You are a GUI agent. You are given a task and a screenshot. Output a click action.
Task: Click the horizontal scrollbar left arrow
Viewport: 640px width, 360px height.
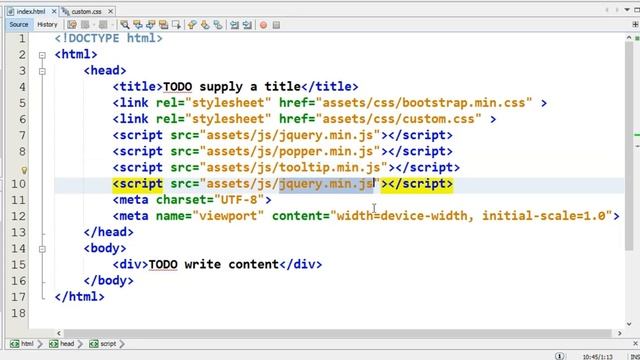click(59, 333)
